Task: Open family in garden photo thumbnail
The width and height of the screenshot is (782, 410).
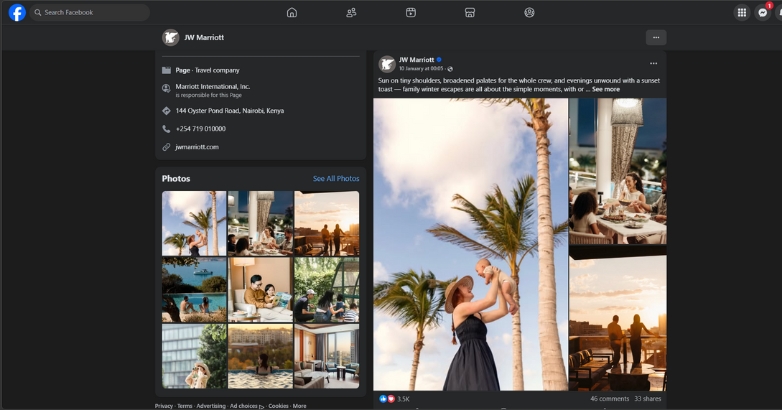Action: click(327, 290)
